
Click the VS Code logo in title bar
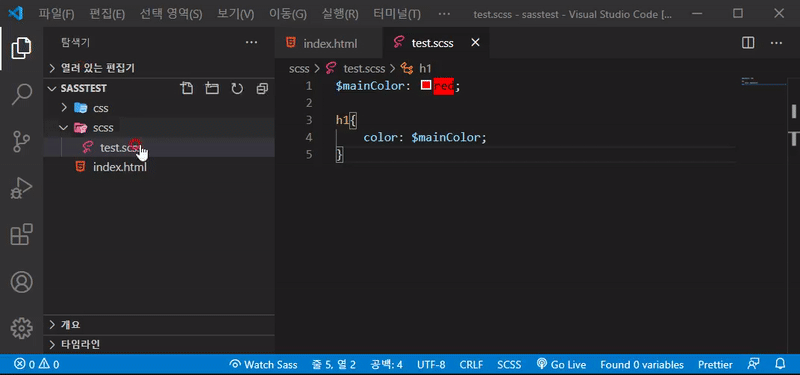click(x=16, y=14)
